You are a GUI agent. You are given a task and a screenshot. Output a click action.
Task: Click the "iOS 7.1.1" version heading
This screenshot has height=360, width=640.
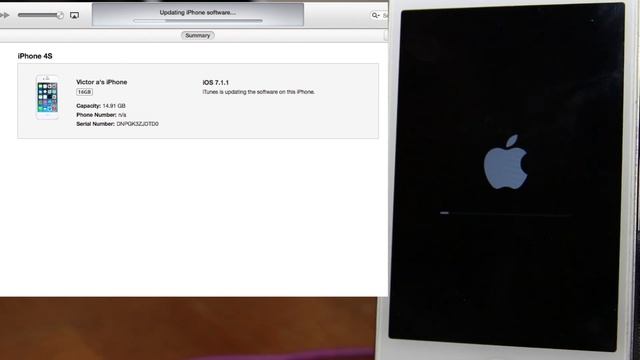(x=216, y=82)
